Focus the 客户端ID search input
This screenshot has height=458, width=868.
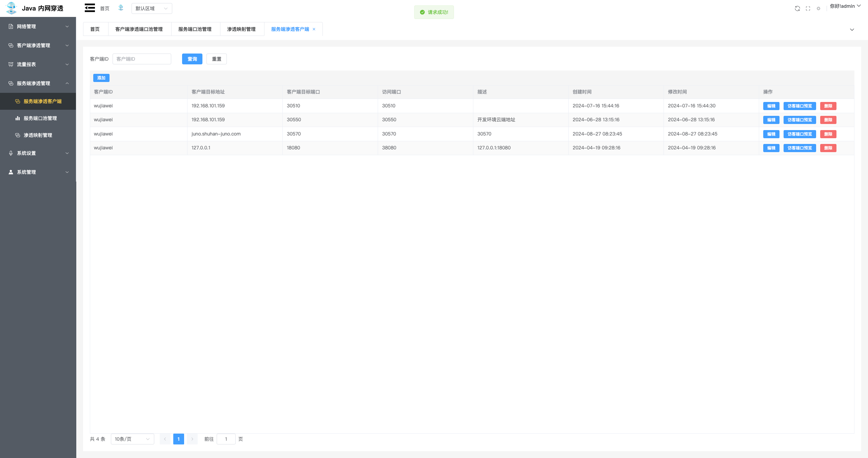(x=142, y=59)
